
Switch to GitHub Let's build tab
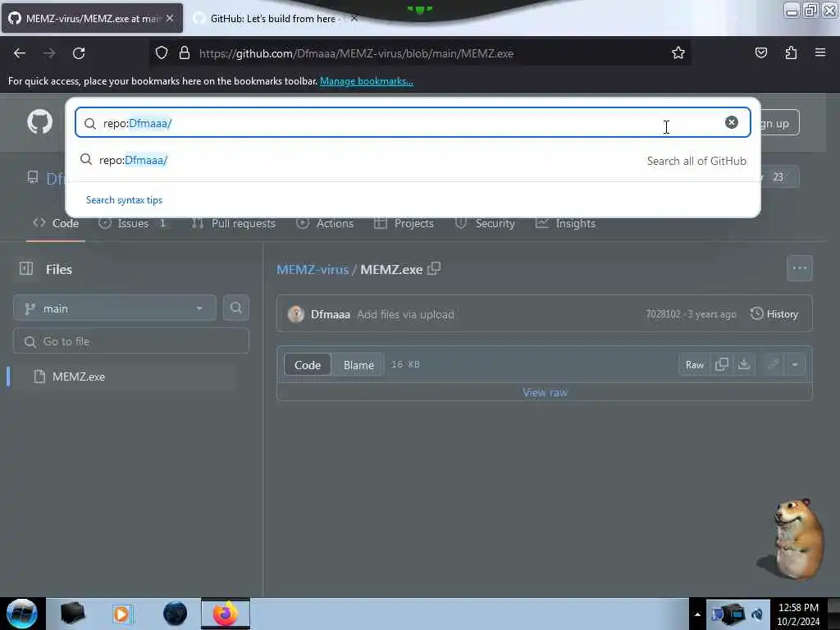pyautogui.click(x=272, y=18)
